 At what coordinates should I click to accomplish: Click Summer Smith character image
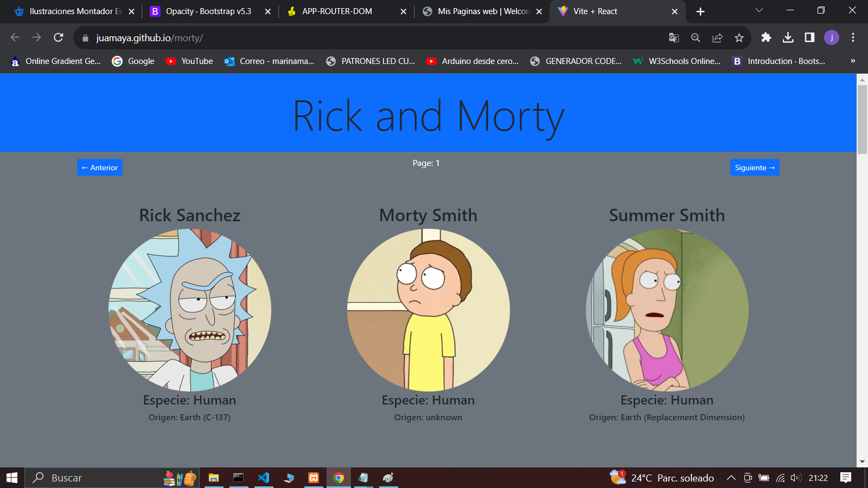(x=667, y=310)
